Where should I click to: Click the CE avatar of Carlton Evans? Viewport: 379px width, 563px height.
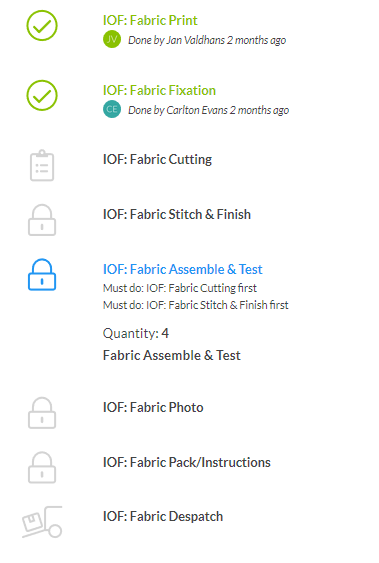(112, 109)
